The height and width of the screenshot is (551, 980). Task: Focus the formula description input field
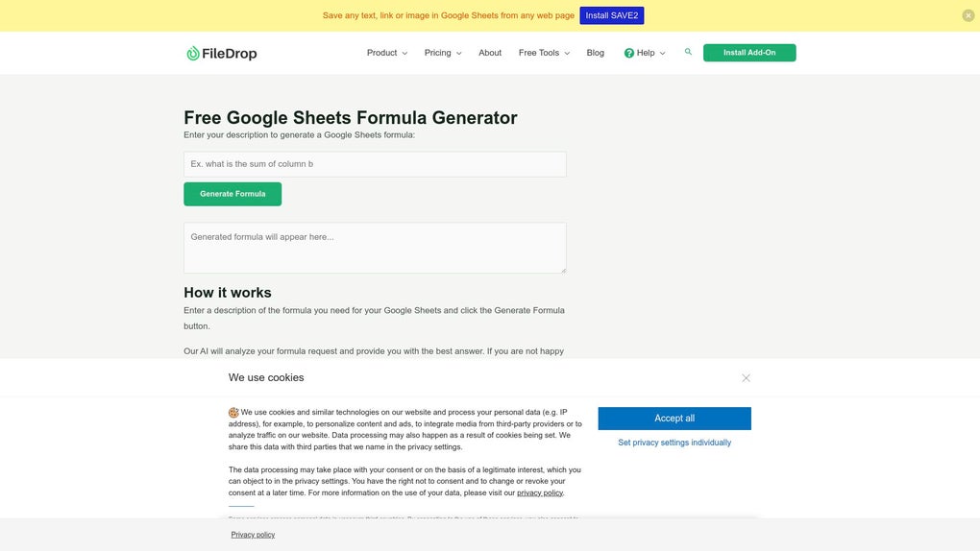coord(375,164)
